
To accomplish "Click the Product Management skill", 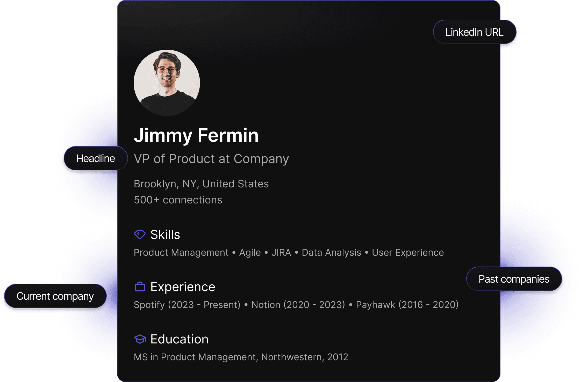I will (181, 252).
